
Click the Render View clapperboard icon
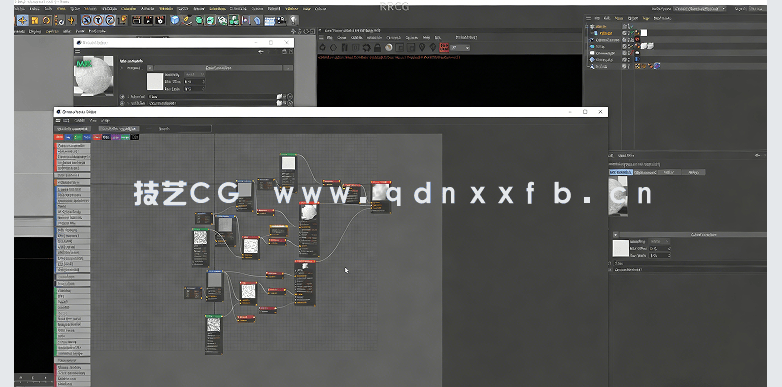click(136, 20)
